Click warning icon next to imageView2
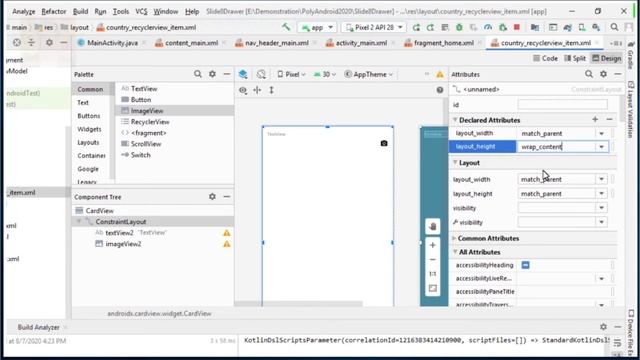640x360 pixels. (227, 244)
